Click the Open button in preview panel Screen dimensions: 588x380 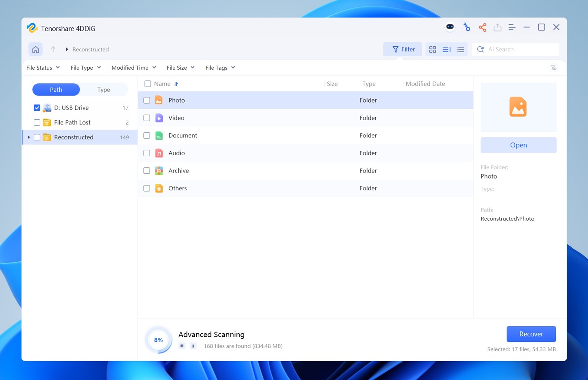(x=518, y=145)
